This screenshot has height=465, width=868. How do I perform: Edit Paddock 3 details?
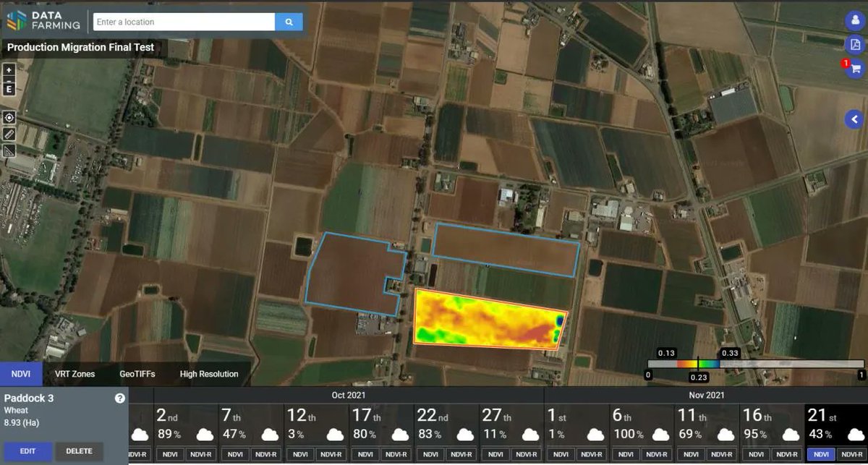(x=27, y=451)
